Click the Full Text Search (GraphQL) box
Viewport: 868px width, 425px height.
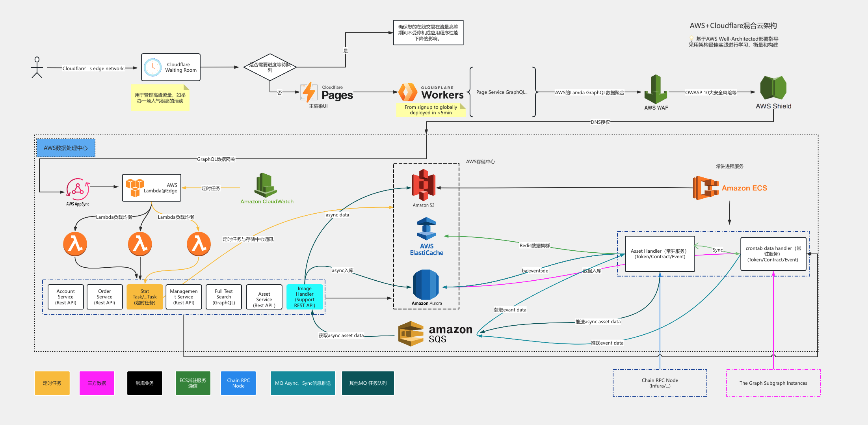click(x=223, y=297)
